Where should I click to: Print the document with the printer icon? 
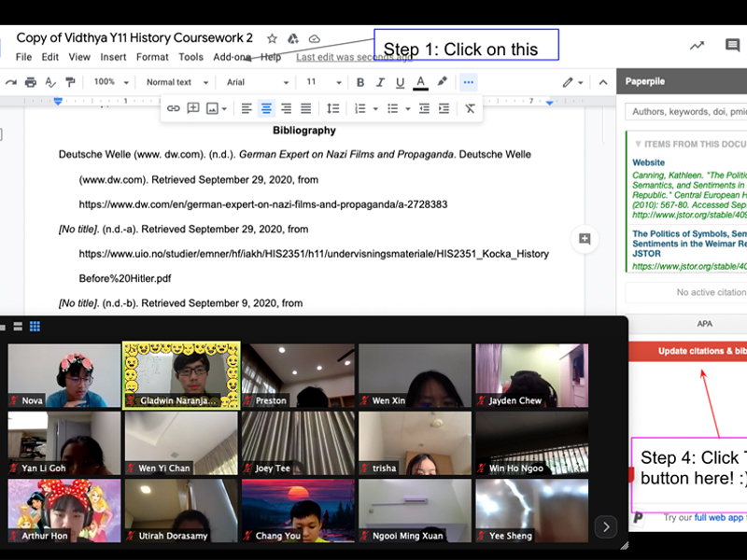click(31, 82)
